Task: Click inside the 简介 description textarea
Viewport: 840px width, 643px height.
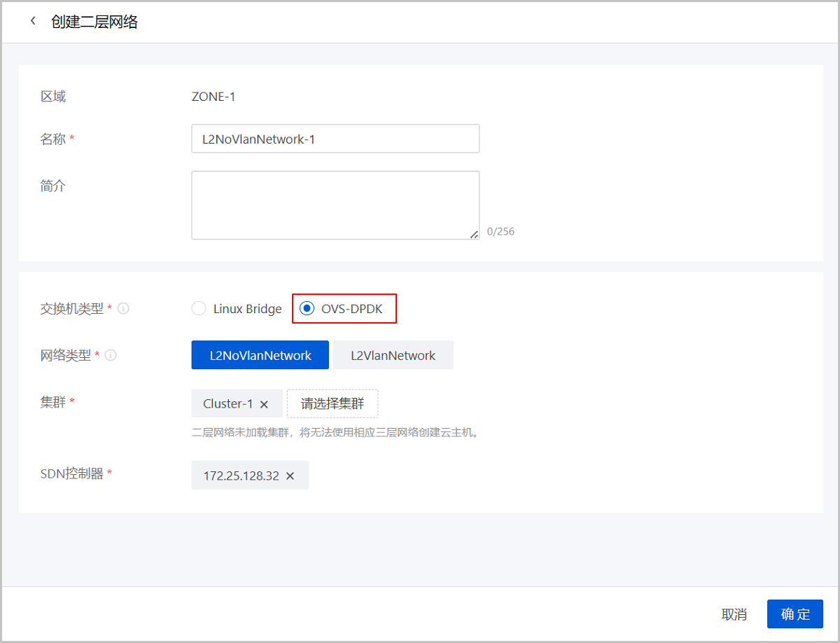Action: pyautogui.click(x=335, y=205)
